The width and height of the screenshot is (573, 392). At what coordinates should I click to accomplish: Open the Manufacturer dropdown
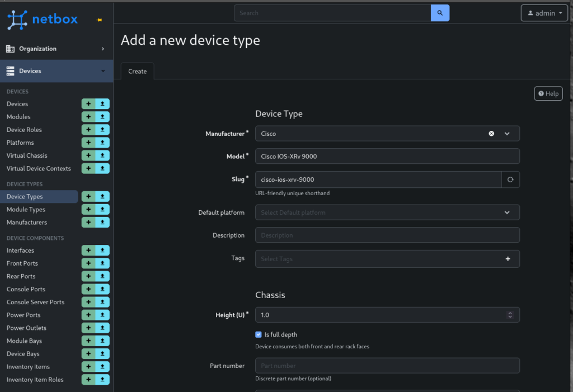click(x=507, y=134)
